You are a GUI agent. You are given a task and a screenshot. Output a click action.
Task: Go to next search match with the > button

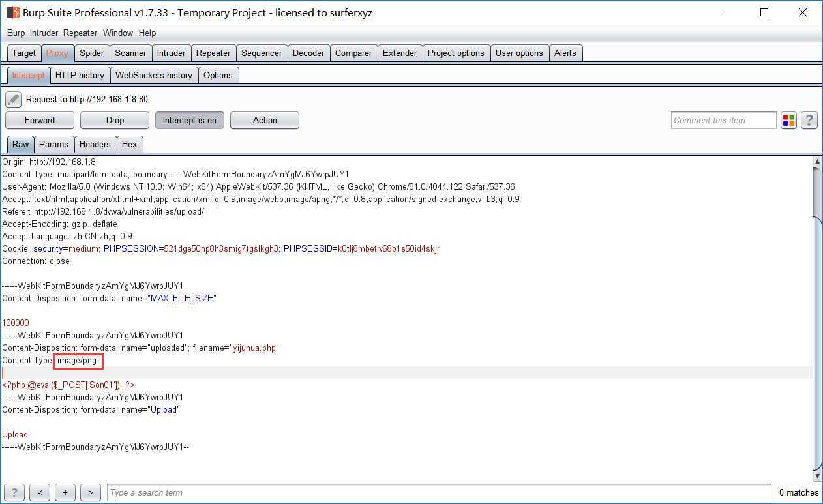[x=91, y=493]
